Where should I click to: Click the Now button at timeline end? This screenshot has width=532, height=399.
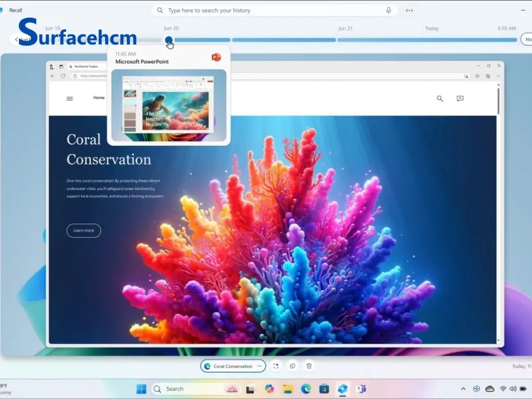click(527, 40)
